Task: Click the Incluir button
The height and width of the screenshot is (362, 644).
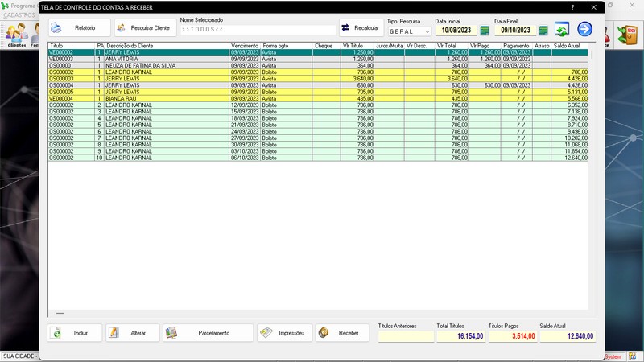Action: pyautogui.click(x=75, y=333)
